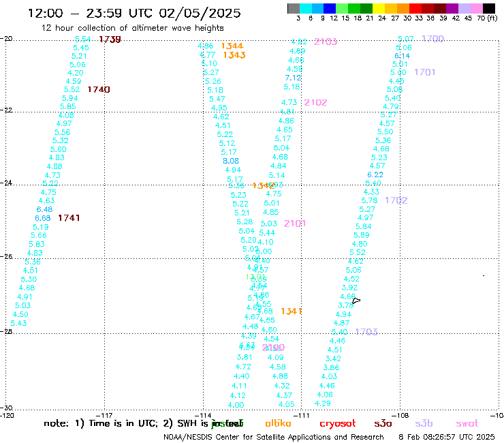Click the altika timestamp 1344
Viewport: 504px width, 443px height.
pyautogui.click(x=232, y=46)
